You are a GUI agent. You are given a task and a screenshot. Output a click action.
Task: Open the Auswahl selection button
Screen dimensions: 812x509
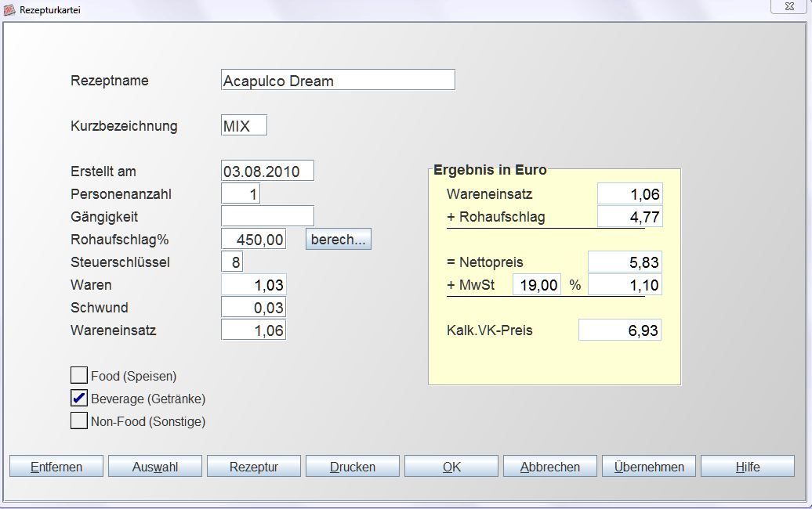(155, 467)
